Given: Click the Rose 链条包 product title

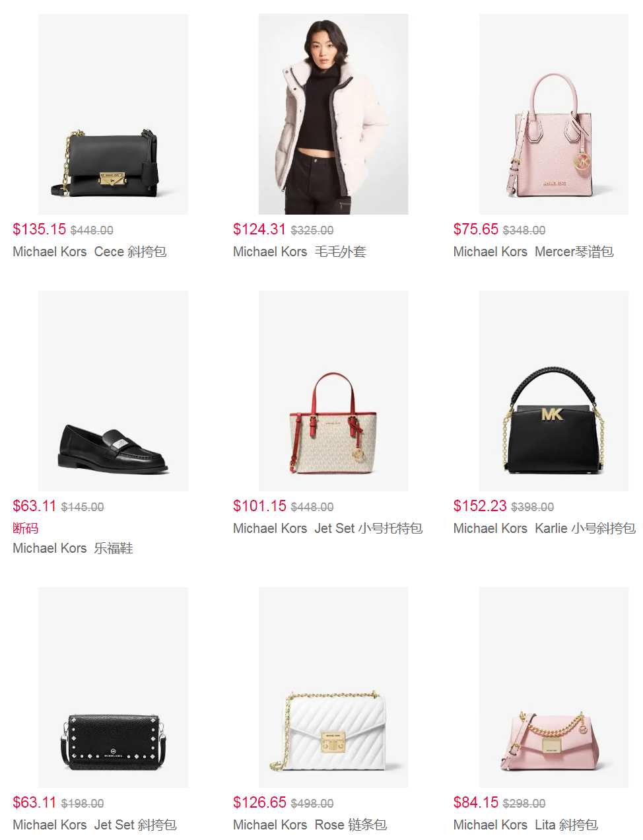Looking at the screenshot, I should [310, 825].
